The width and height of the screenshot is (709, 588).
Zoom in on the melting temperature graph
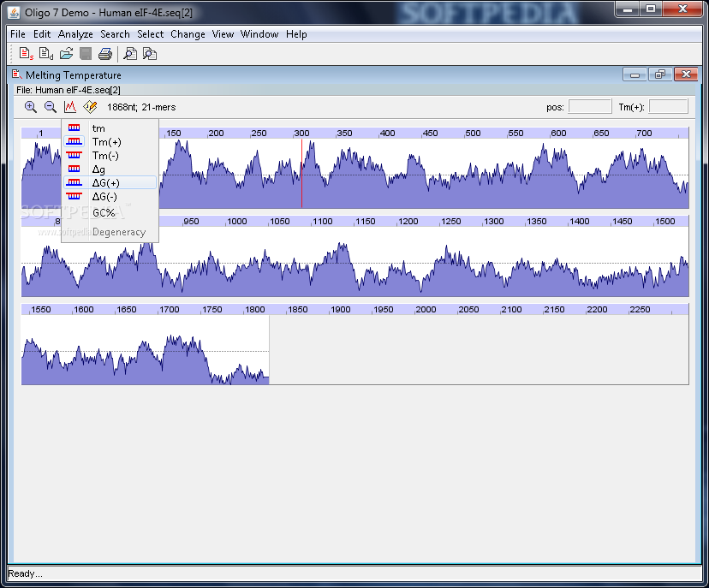tap(30, 107)
